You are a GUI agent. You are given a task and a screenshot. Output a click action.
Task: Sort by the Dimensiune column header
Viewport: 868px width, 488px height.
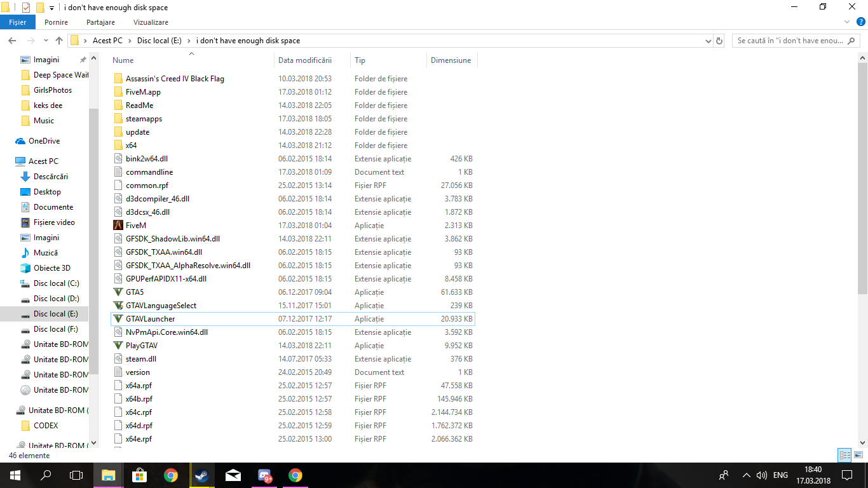[452, 60]
